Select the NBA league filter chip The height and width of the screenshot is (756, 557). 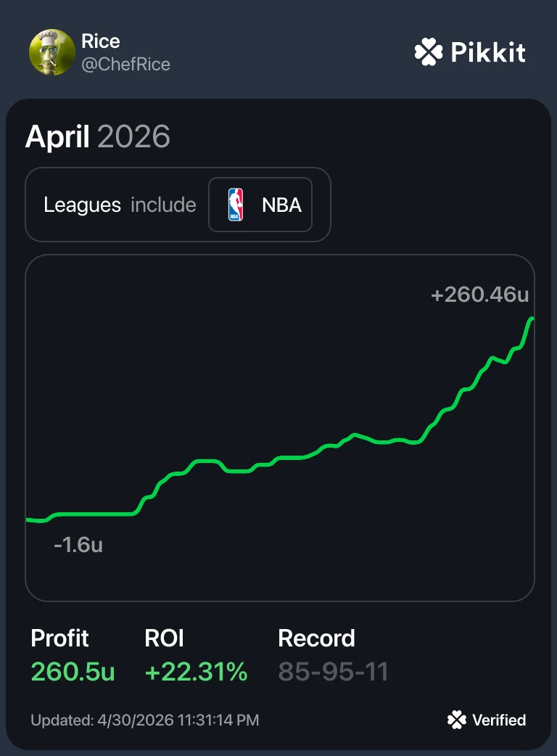pyautogui.click(x=260, y=205)
